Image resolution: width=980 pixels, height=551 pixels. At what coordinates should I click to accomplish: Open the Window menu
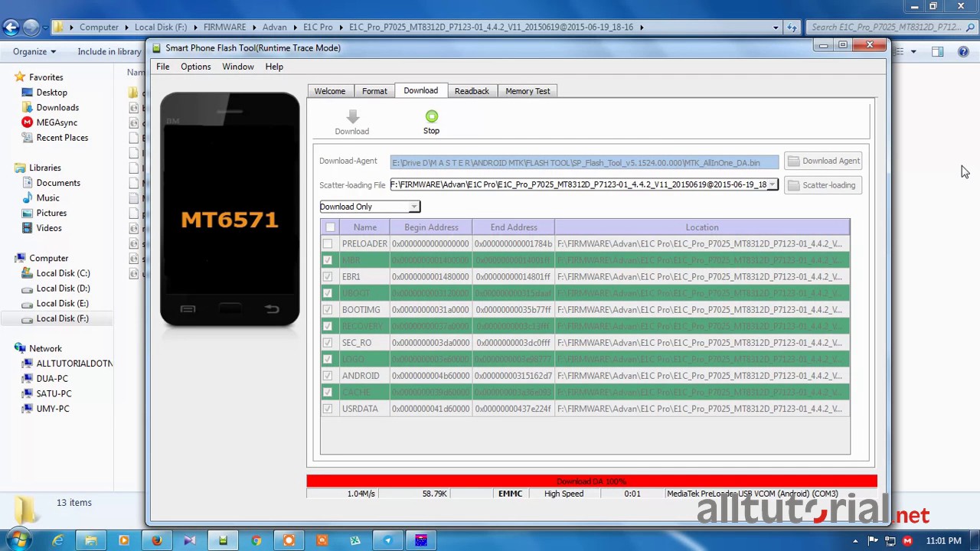click(x=238, y=67)
